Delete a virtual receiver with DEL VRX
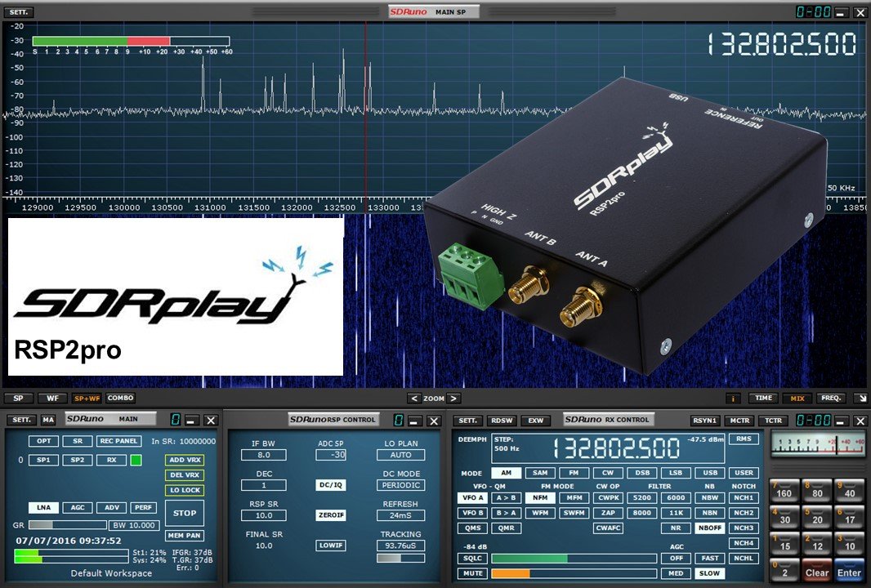The height and width of the screenshot is (588, 871). [185, 474]
